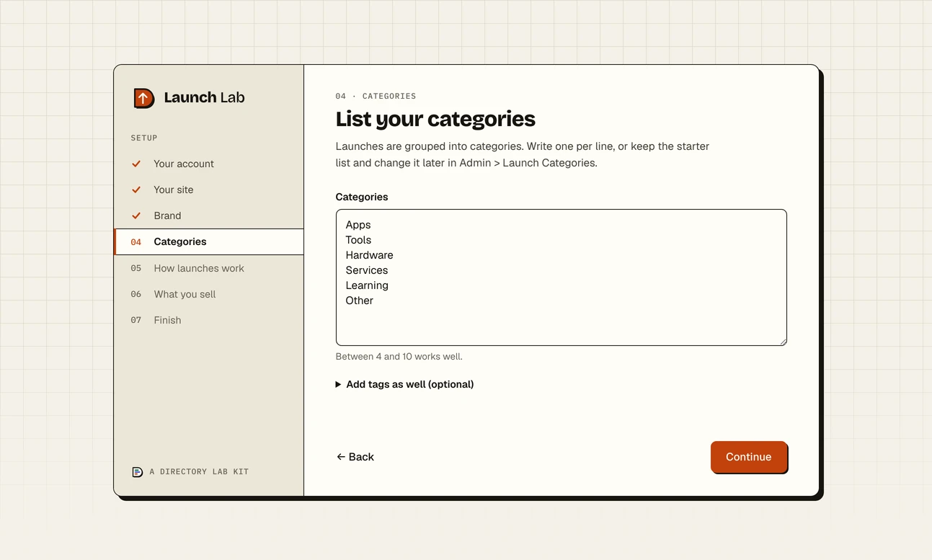Click the Tools line in categories list
This screenshot has height=560, width=932.
[x=358, y=240]
